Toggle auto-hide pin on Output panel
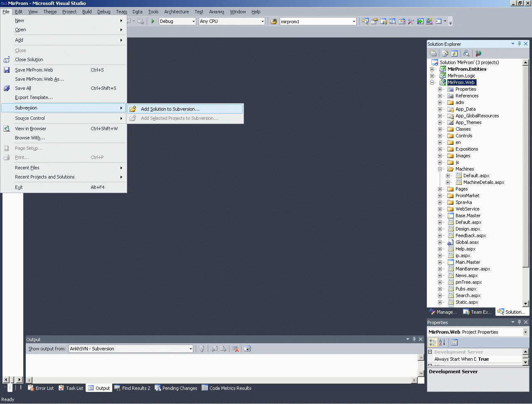 tap(414, 339)
